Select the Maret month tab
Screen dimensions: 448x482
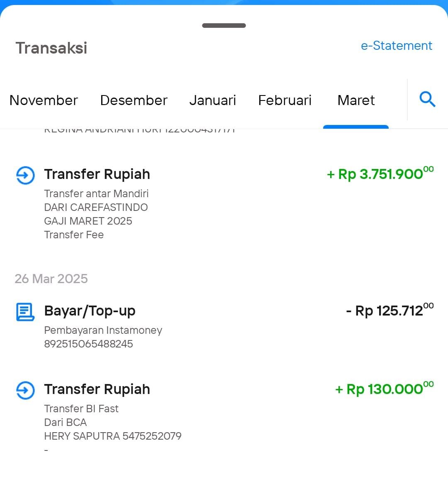pyautogui.click(x=356, y=100)
